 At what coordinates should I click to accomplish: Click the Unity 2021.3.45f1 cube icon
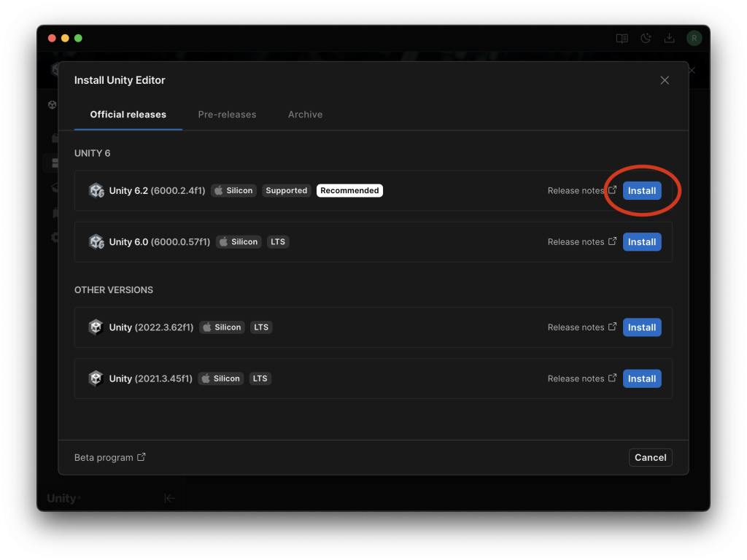coord(96,378)
